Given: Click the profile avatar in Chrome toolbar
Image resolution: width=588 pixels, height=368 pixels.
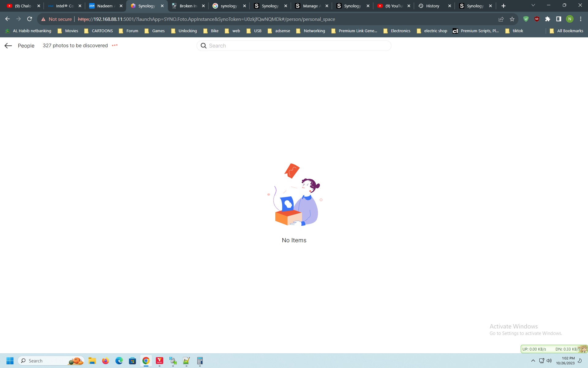Looking at the screenshot, I should (570, 19).
